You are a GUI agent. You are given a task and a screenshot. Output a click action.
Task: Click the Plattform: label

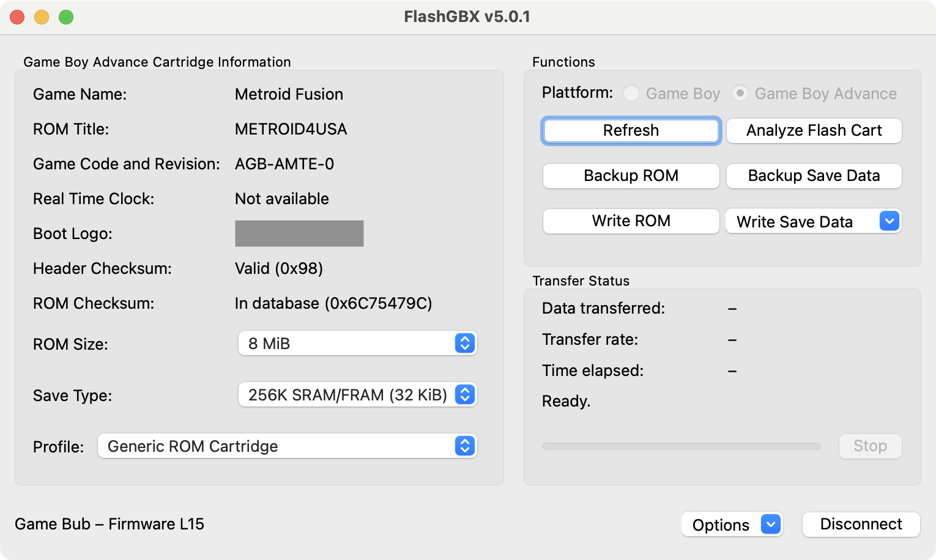pyautogui.click(x=578, y=92)
